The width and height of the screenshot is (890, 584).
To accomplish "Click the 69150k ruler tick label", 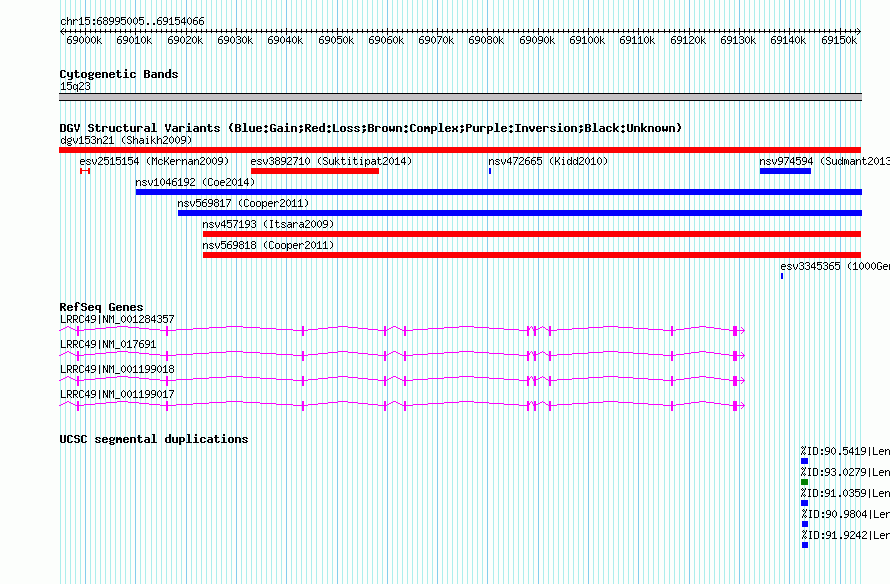I will pyautogui.click(x=839, y=40).
